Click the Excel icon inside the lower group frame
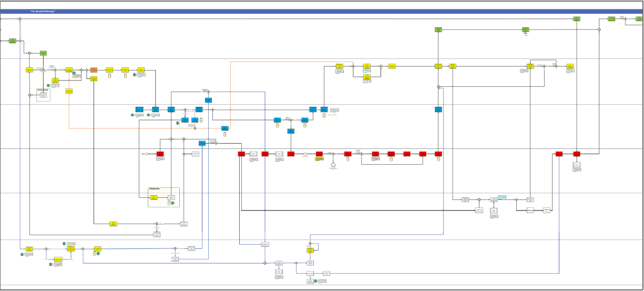This screenshot has width=644, height=291. 172,203
